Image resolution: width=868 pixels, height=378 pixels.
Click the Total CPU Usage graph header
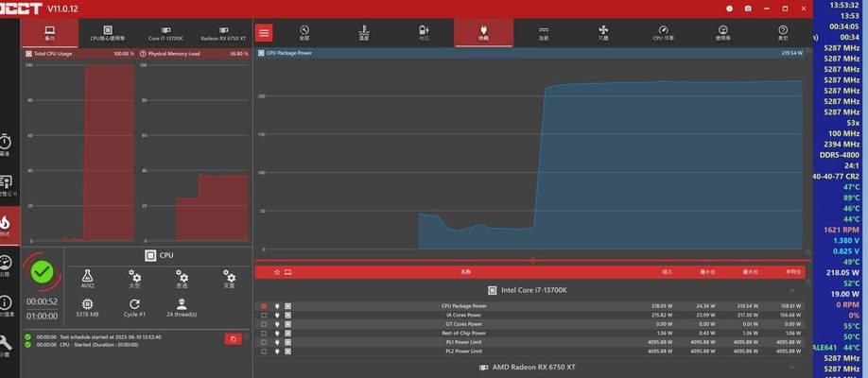pyautogui.click(x=79, y=54)
